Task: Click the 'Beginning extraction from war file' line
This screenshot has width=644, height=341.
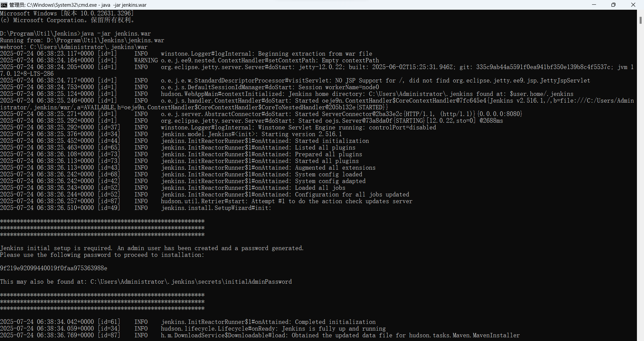Action: tap(186, 54)
